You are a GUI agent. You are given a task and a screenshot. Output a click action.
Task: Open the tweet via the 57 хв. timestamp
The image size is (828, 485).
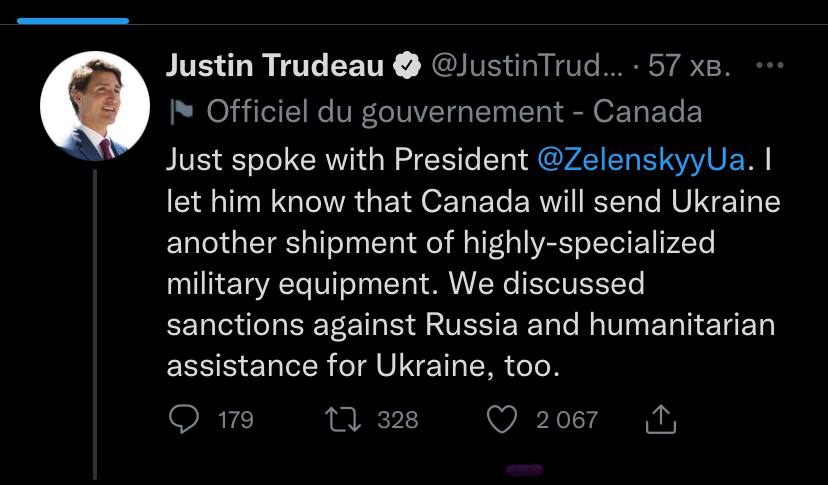coord(689,67)
